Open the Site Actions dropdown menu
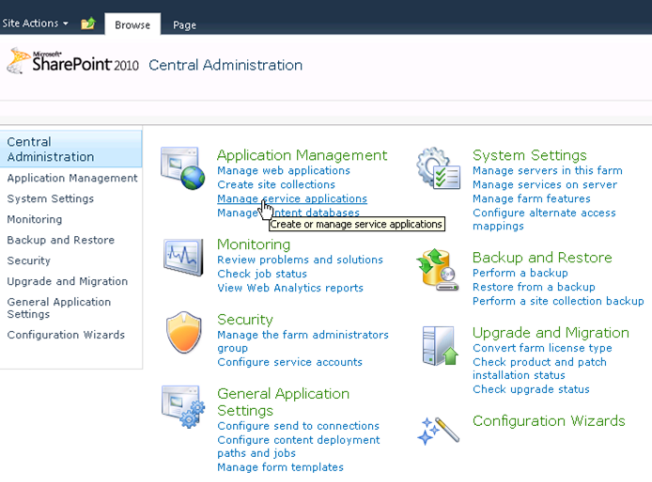652x482 pixels. click(36, 23)
